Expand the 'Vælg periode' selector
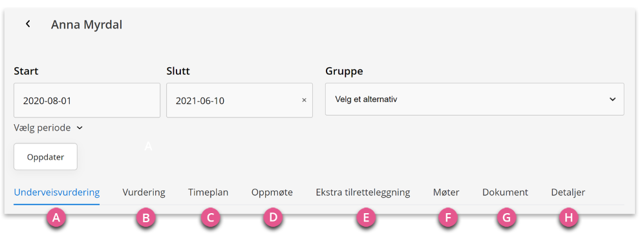This screenshot has width=644, height=239. (48, 128)
